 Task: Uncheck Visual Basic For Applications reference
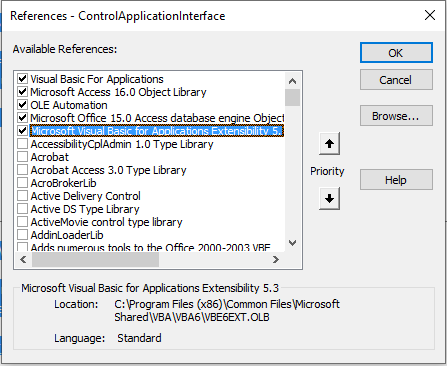(x=22, y=79)
